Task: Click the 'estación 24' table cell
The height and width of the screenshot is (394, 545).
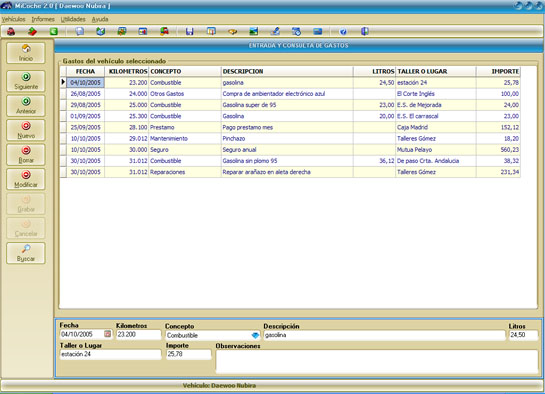Action: (x=436, y=82)
